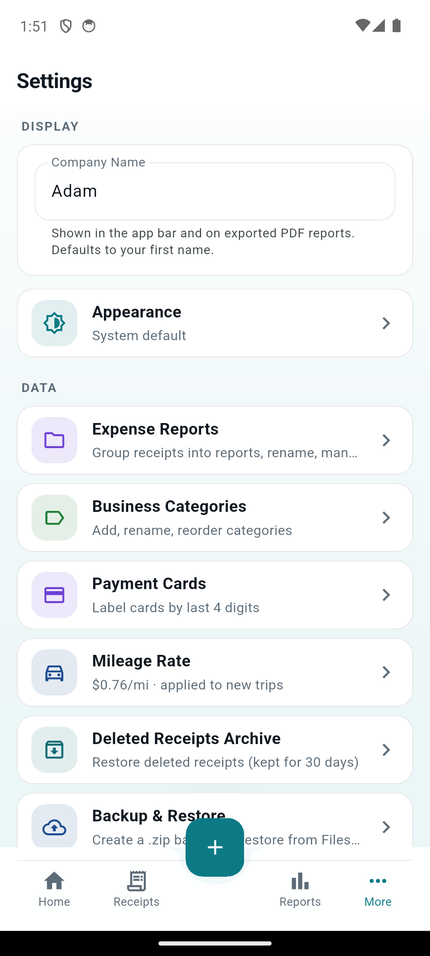This screenshot has height=956, width=430.
Task: Open the Business Categories chevron arrow
Action: [x=386, y=518]
